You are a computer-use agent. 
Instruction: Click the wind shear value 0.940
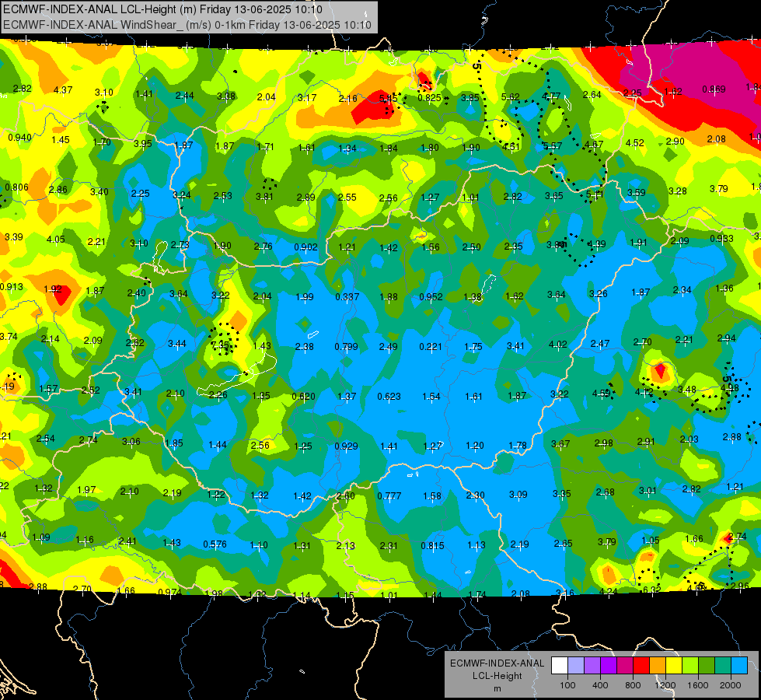click(x=19, y=138)
